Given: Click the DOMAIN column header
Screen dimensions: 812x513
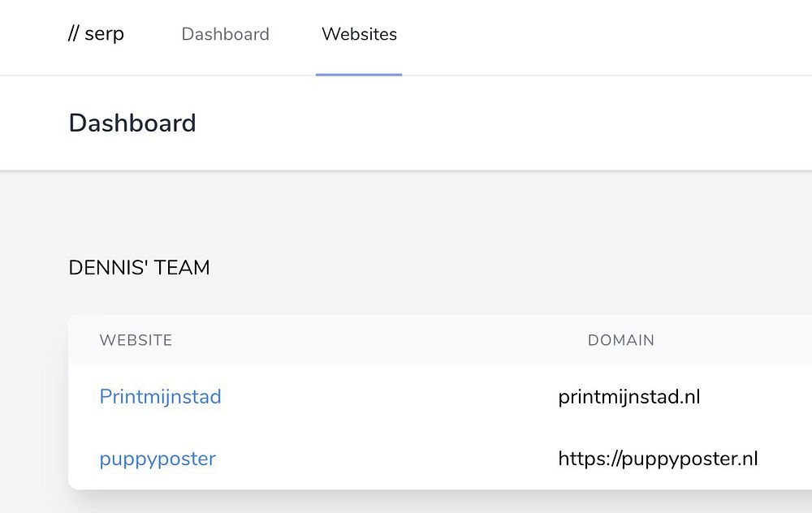Looking at the screenshot, I should tap(620, 340).
